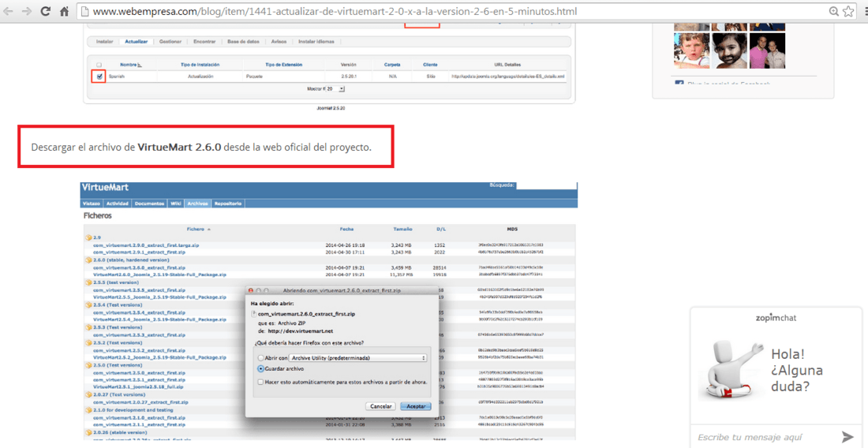This screenshot has width=868, height=448.
Task: Click the folder icon beside 2.1.0 for development
Action: coord(88,410)
